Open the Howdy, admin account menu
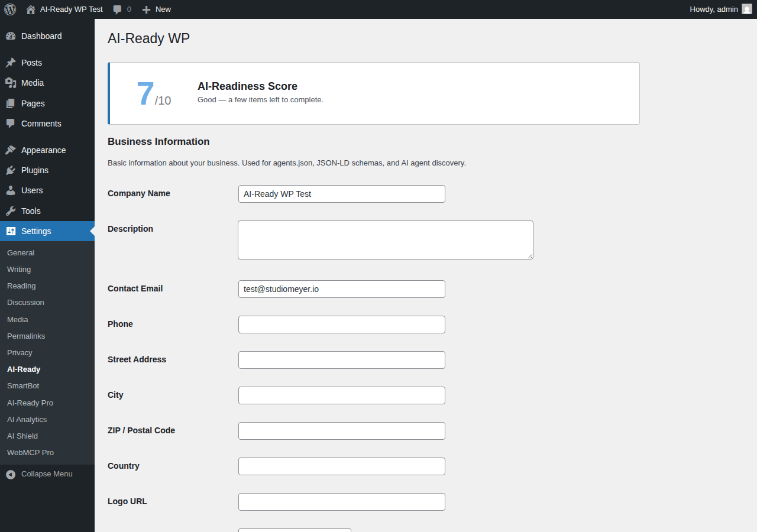Viewport: 757px width, 532px height. click(x=721, y=9)
